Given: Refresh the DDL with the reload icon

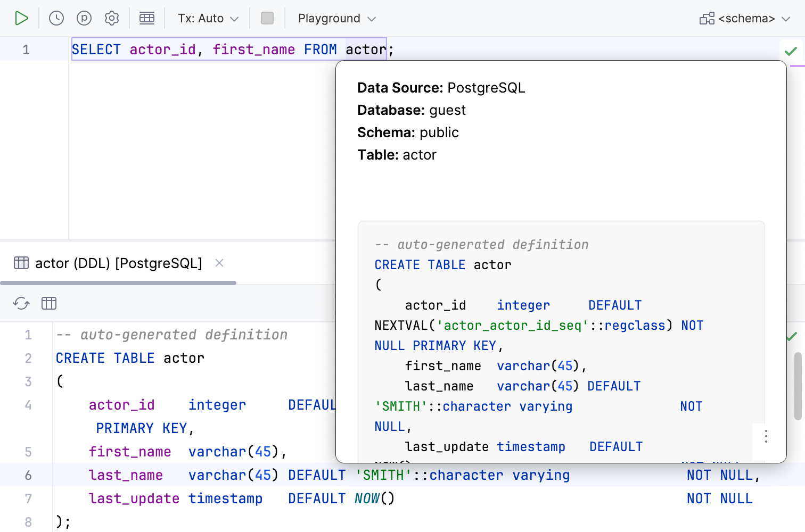Looking at the screenshot, I should click(x=21, y=303).
